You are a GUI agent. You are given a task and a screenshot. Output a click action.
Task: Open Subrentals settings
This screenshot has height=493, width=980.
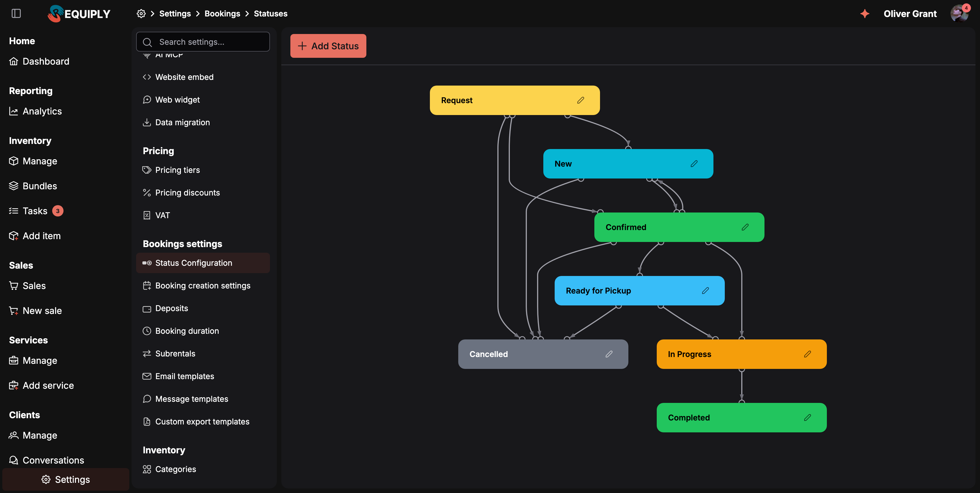[203, 354]
